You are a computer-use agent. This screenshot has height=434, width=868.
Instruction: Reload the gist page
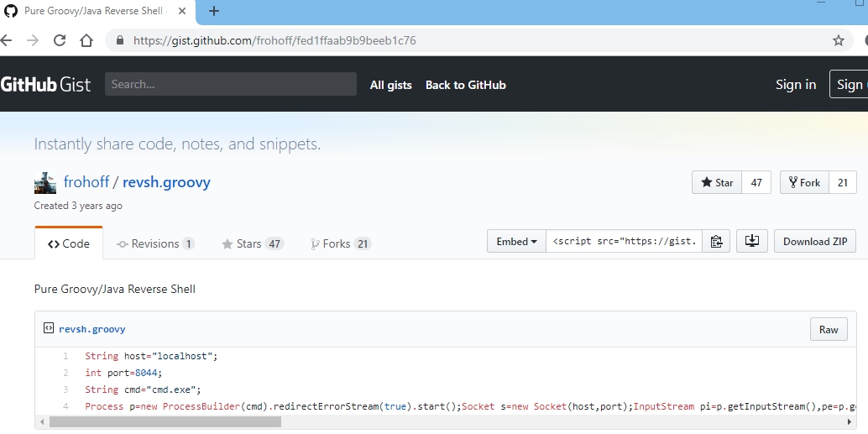pyautogui.click(x=60, y=40)
